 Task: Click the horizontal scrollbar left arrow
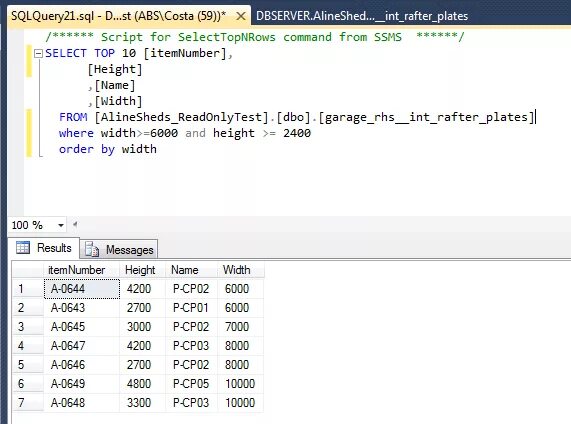(75, 224)
